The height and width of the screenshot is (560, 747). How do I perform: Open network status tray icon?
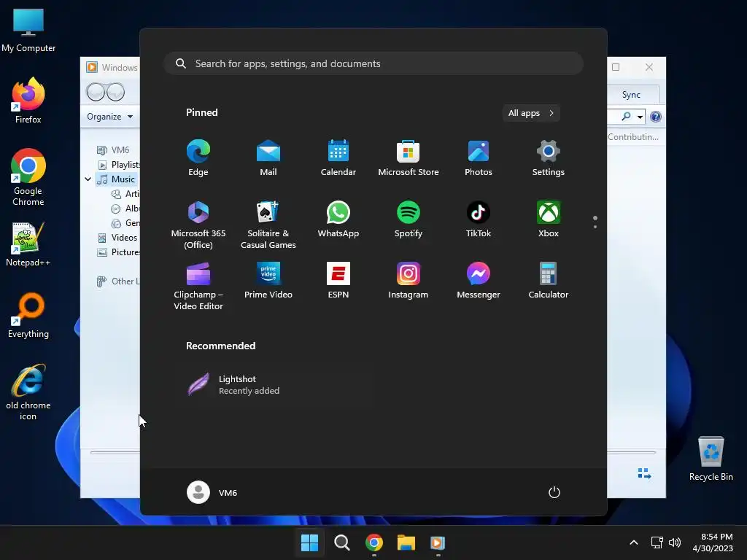click(657, 542)
